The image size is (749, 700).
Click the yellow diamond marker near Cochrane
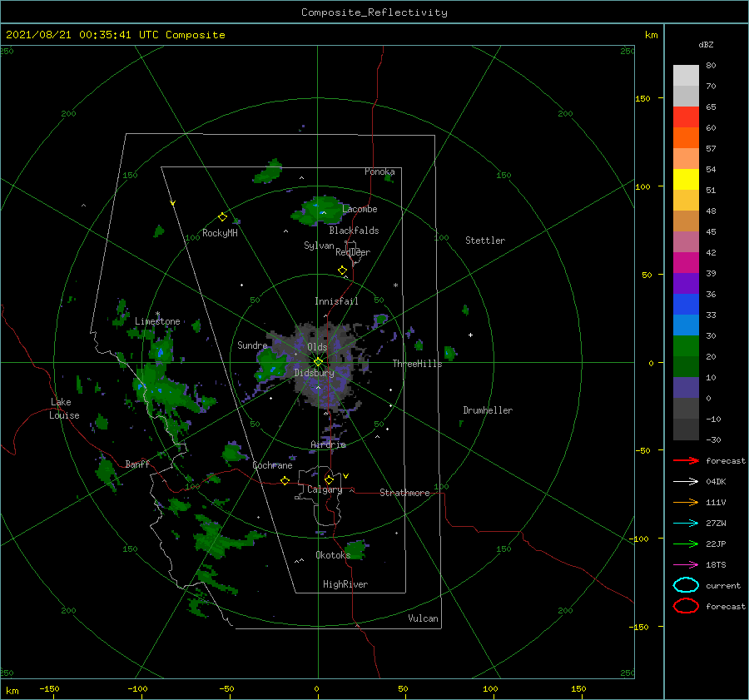[285, 481]
